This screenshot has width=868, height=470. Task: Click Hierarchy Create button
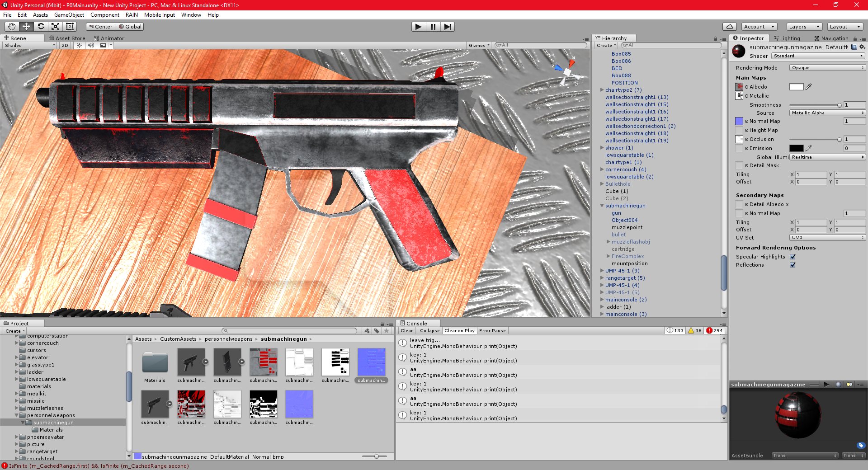(606, 45)
